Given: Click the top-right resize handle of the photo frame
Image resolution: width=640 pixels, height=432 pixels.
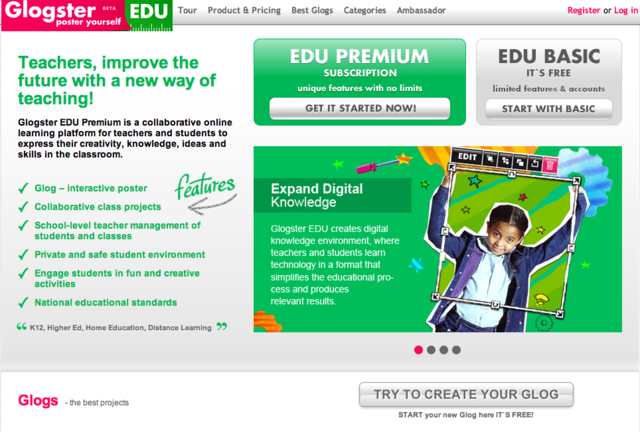Looking at the screenshot, I should pyautogui.click(x=576, y=180).
